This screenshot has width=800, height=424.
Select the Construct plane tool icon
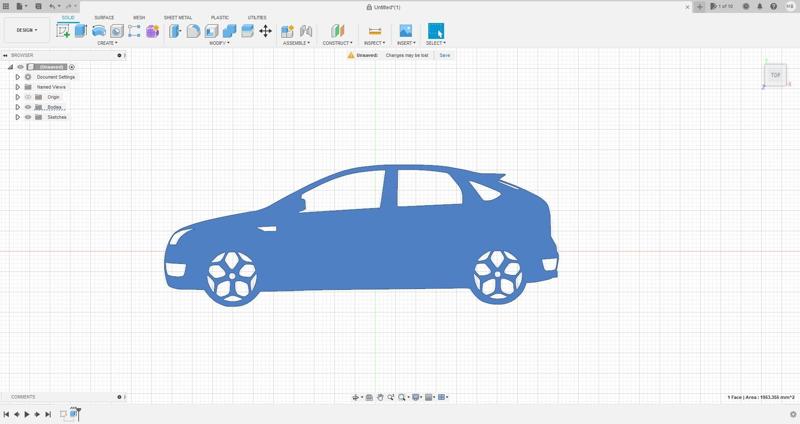pos(337,31)
